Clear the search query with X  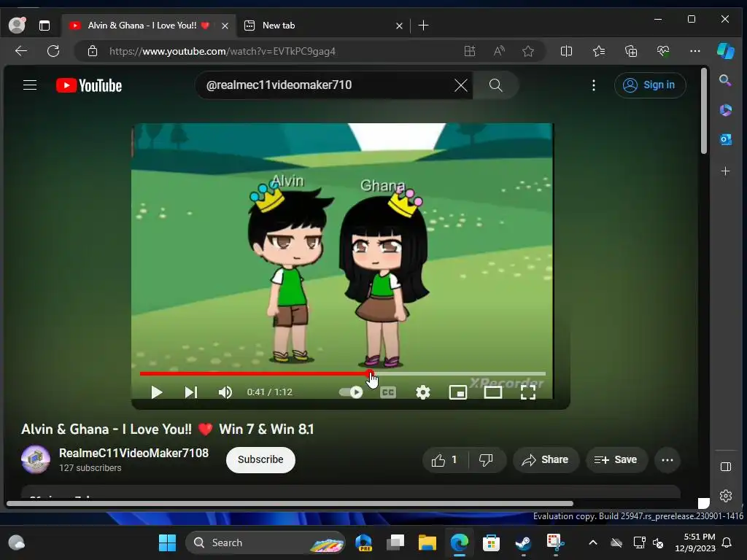click(461, 86)
